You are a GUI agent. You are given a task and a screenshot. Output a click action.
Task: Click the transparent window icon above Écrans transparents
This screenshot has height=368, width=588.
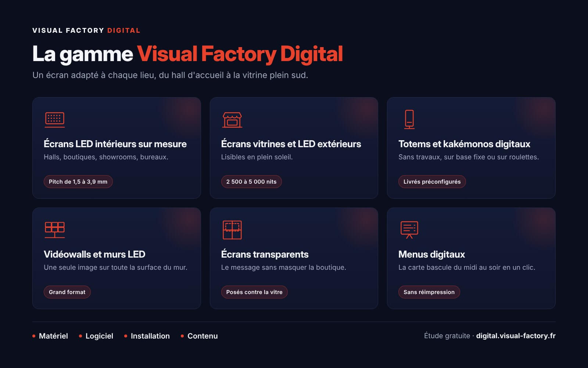click(232, 230)
